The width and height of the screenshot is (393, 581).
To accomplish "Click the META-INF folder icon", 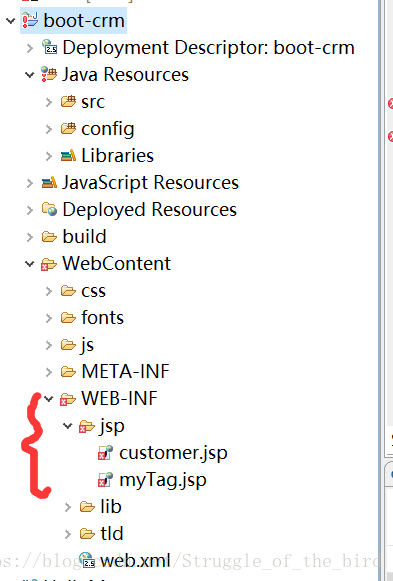I will 68,371.
